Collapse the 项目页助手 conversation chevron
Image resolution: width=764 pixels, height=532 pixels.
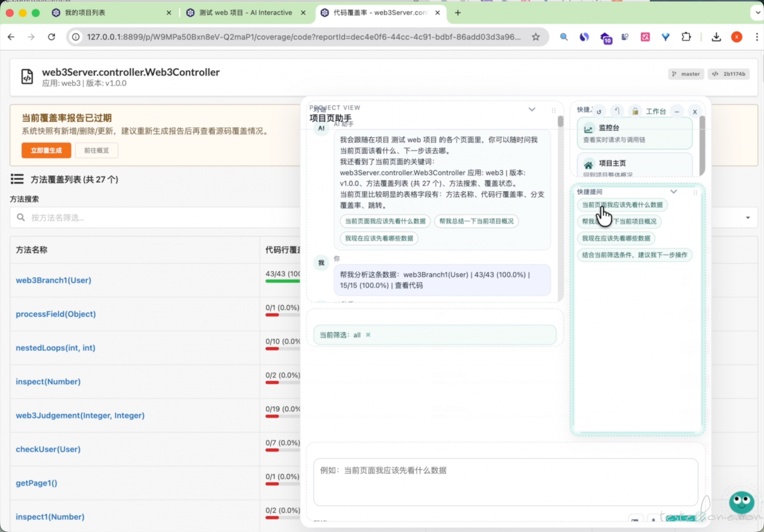532,109
